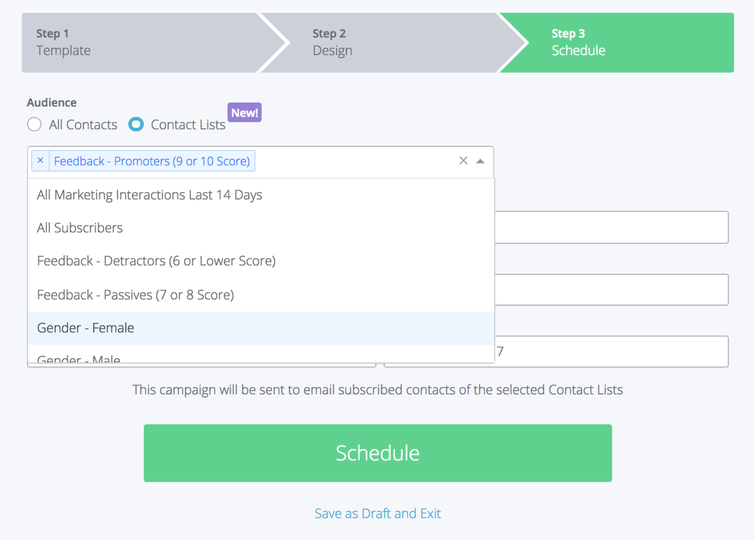Add Feedback - Passives contact list
756x542 pixels.
[x=135, y=295]
